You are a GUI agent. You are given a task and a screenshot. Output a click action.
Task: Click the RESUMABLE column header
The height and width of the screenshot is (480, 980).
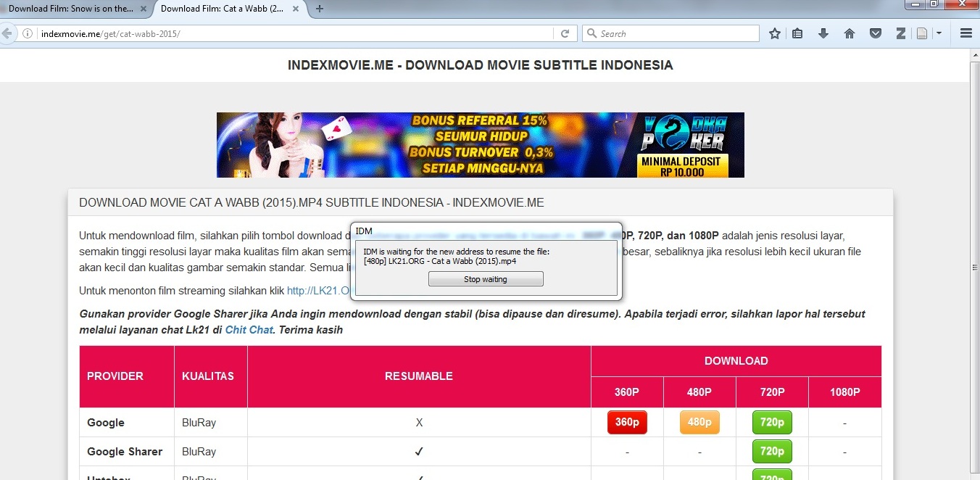pyautogui.click(x=419, y=376)
